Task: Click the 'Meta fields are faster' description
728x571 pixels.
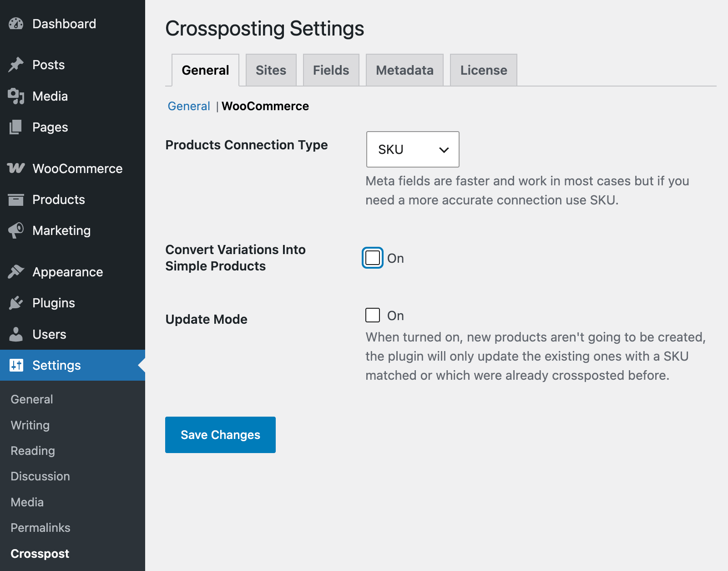Action: 527,190
